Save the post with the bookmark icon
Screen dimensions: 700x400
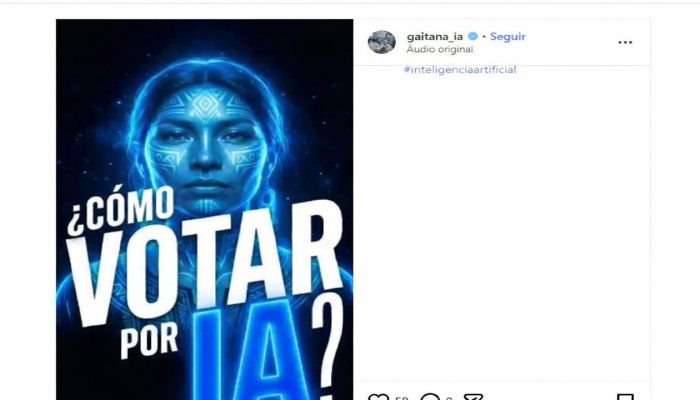pyautogui.click(x=625, y=397)
